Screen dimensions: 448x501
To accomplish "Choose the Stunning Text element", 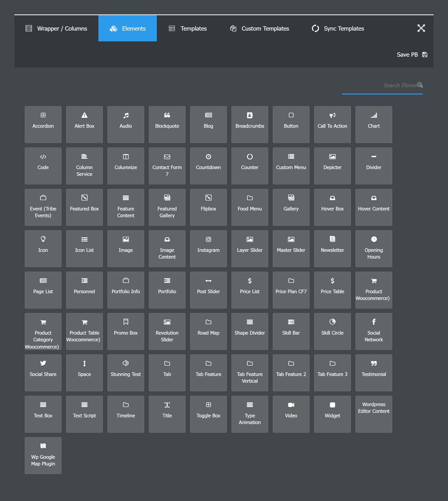I will [126, 373].
